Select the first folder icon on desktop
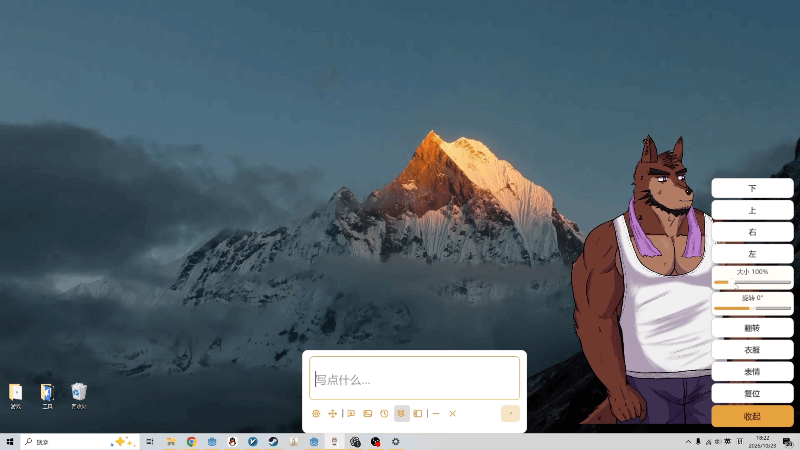The width and height of the screenshot is (800, 450). (16, 396)
